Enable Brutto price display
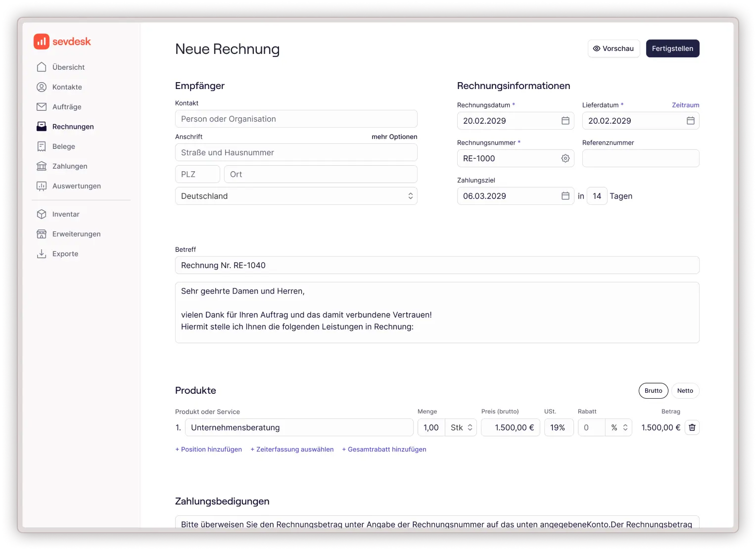Image resolution: width=756 pixels, height=550 pixels. click(x=653, y=390)
